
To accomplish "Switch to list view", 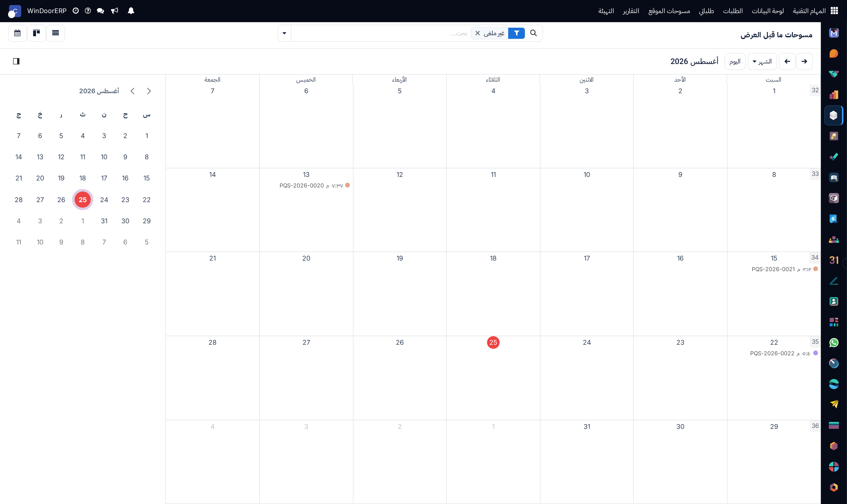I will 55,33.
